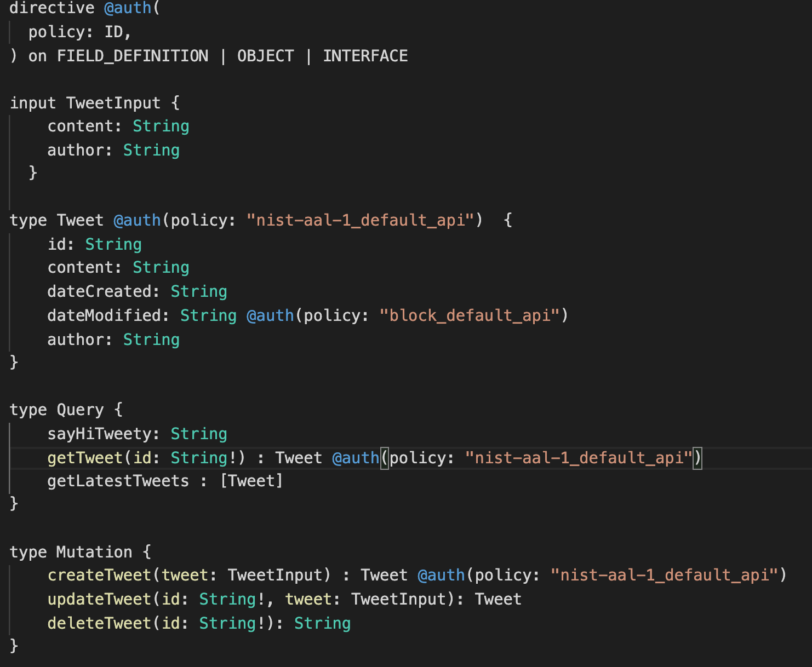Click 'getTweet' query field name
The height and width of the screenshot is (667, 812).
coord(85,458)
